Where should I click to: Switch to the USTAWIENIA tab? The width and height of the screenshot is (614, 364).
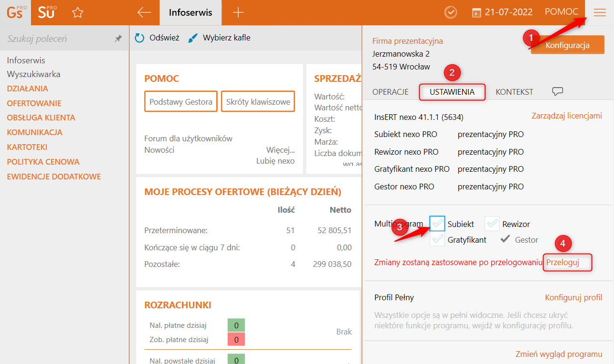pyautogui.click(x=452, y=92)
